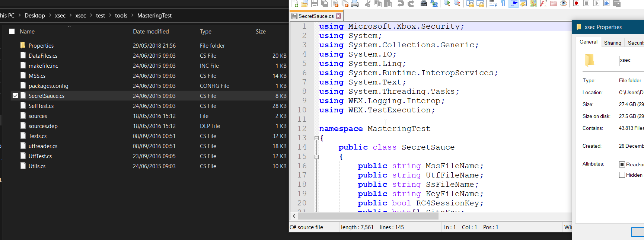This screenshot has width=644, height=240.
Task: Click the editor horizontal scrollbar thumb
Action: click(x=368, y=216)
